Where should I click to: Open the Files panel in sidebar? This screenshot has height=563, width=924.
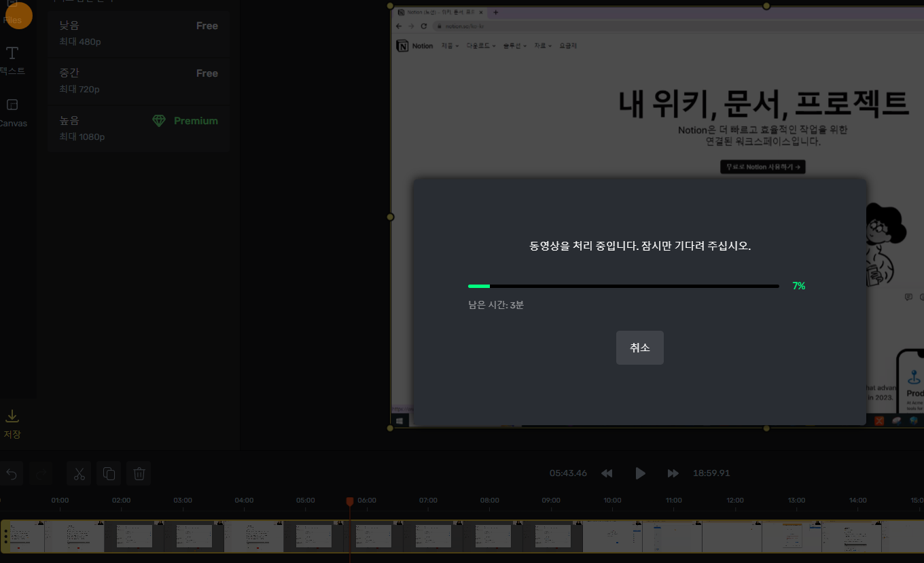[x=12, y=14]
